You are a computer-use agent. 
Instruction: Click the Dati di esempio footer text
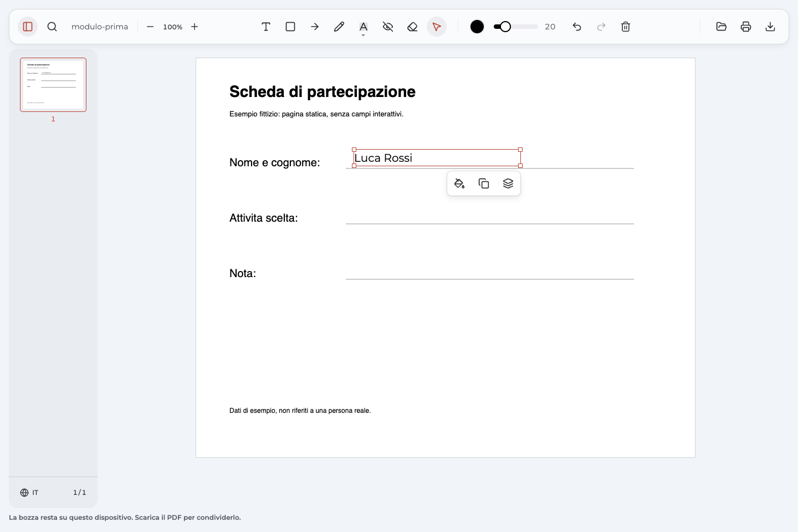pos(300,411)
